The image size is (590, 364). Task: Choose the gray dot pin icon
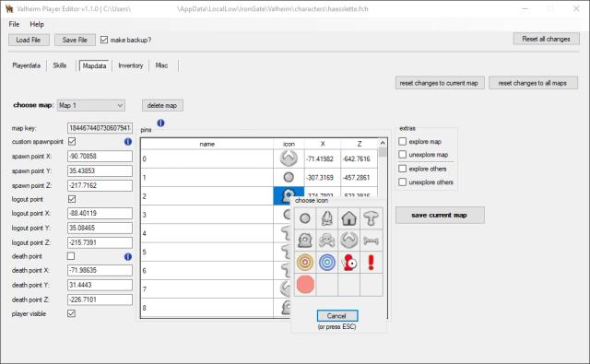(x=305, y=218)
